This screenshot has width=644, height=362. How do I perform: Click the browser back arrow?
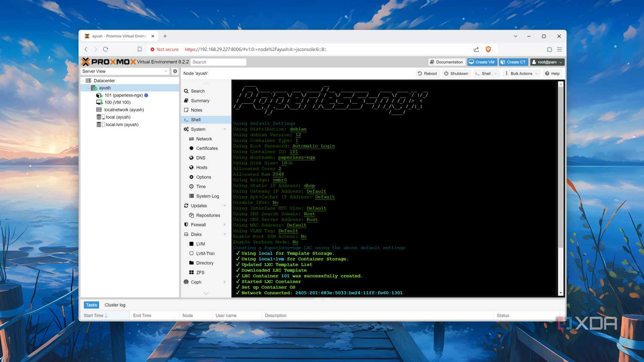point(86,49)
